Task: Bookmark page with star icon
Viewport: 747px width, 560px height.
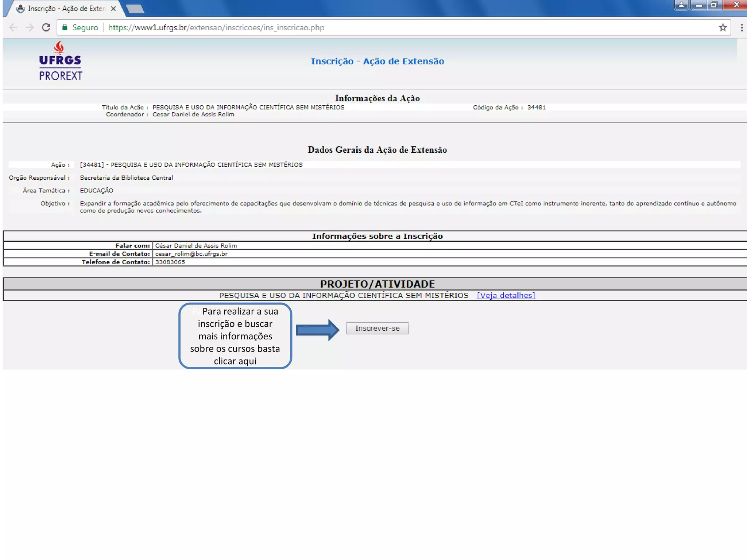Action: pos(723,28)
